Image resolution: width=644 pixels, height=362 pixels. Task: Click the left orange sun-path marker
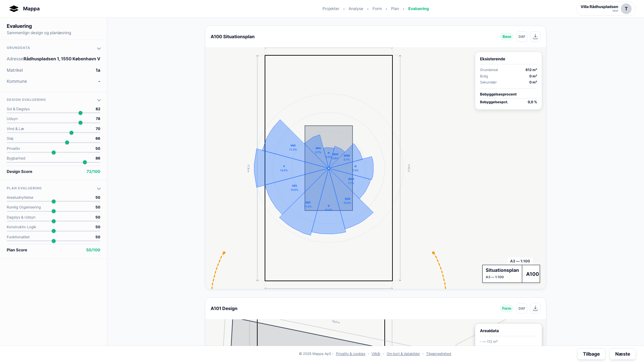pyautogui.click(x=224, y=253)
